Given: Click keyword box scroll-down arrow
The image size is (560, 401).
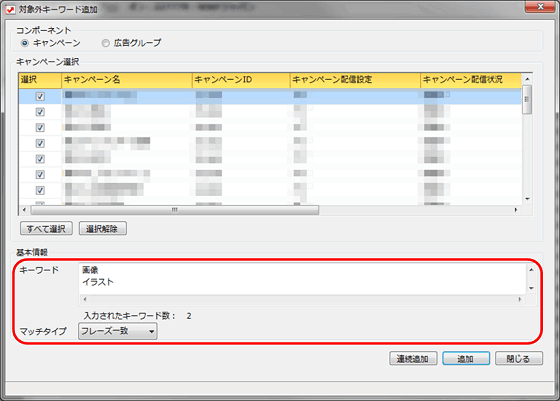Looking at the screenshot, I should (531, 288).
